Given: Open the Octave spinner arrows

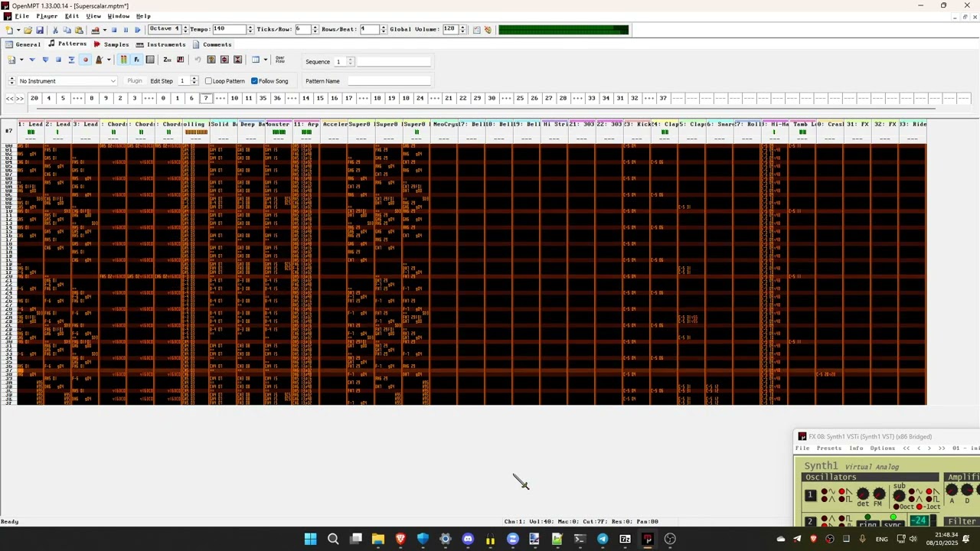Looking at the screenshot, I should 185,30.
